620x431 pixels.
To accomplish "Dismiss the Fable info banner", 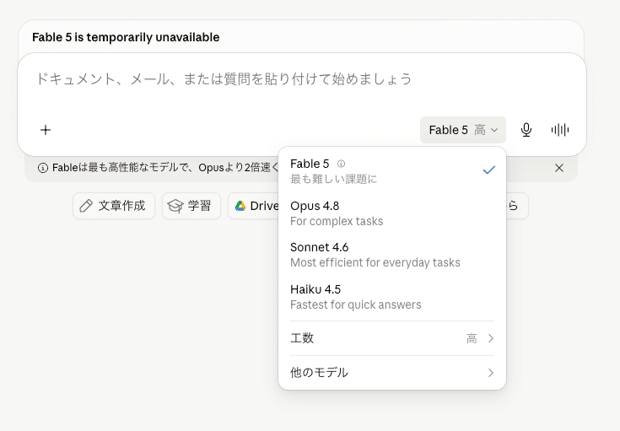I will (559, 168).
